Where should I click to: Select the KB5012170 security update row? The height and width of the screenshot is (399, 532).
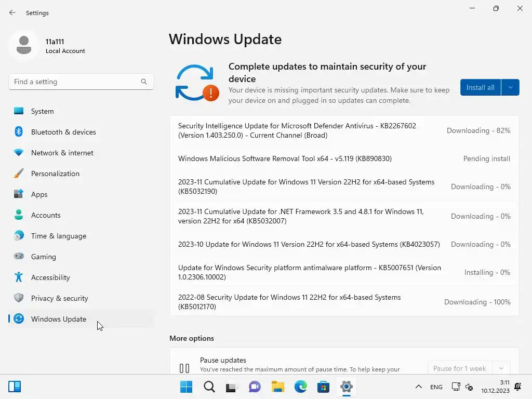click(x=344, y=302)
